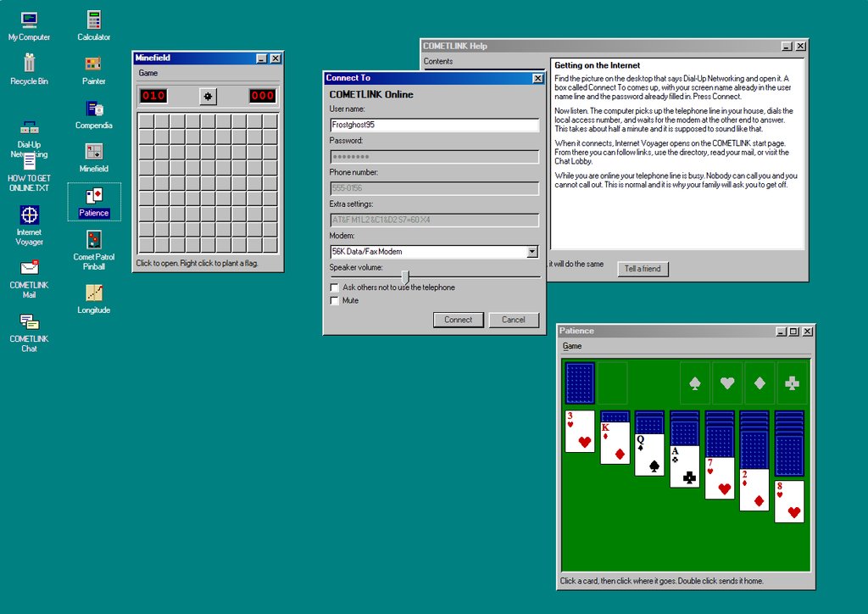
Task: Launch the Comet Patrol Pinball icon
Action: [x=94, y=250]
